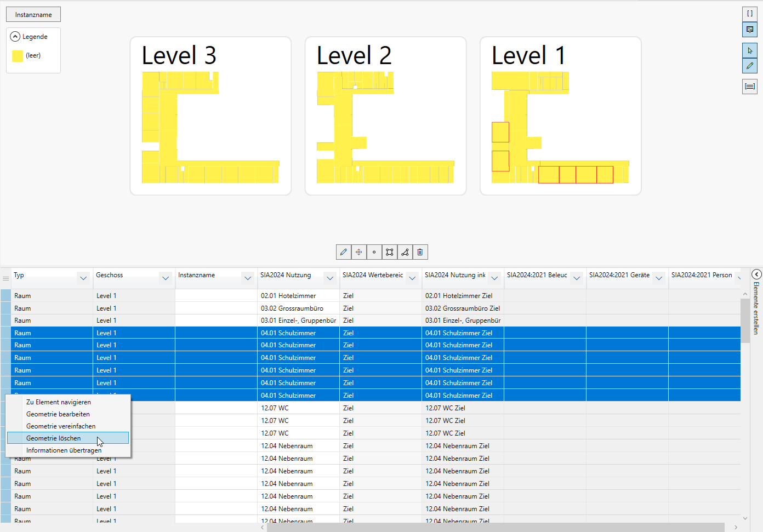The width and height of the screenshot is (763, 532).
Task: Click the yellow (leer) legend swatch
Action: click(18, 56)
